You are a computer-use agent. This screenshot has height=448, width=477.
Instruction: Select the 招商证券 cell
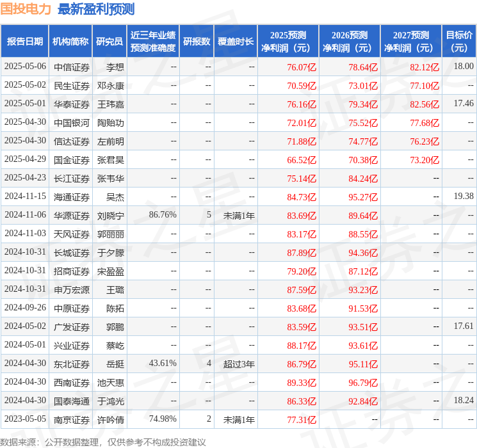72,271
